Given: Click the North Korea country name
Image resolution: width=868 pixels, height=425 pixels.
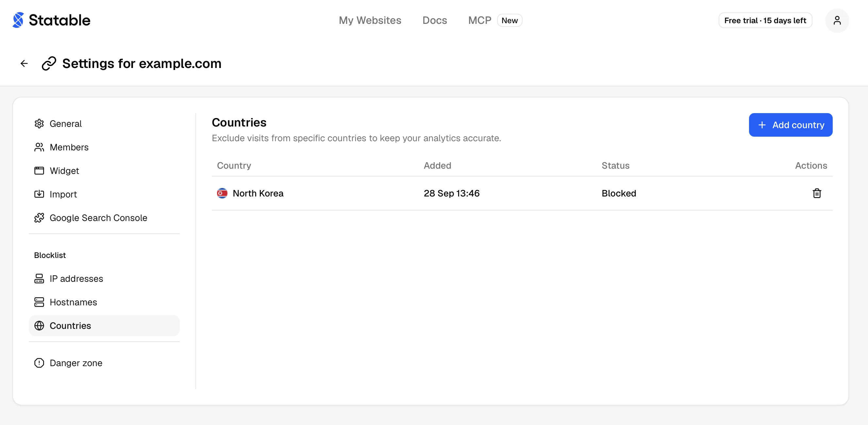Looking at the screenshot, I should [x=258, y=193].
